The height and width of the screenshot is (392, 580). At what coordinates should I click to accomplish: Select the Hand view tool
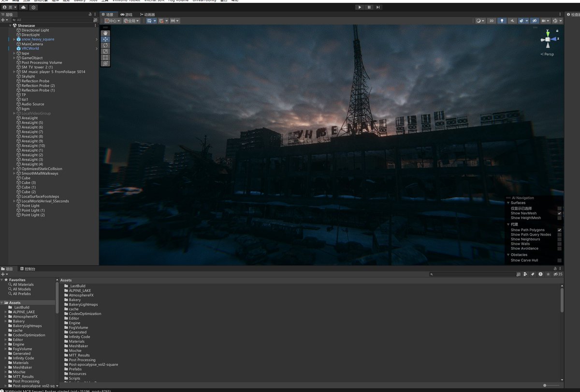click(x=106, y=33)
